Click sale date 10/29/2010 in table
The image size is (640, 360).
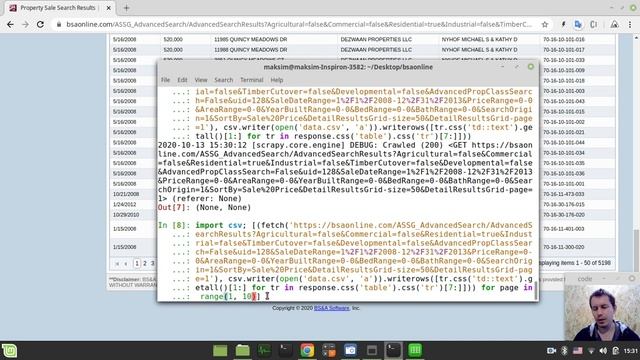pos(126,215)
